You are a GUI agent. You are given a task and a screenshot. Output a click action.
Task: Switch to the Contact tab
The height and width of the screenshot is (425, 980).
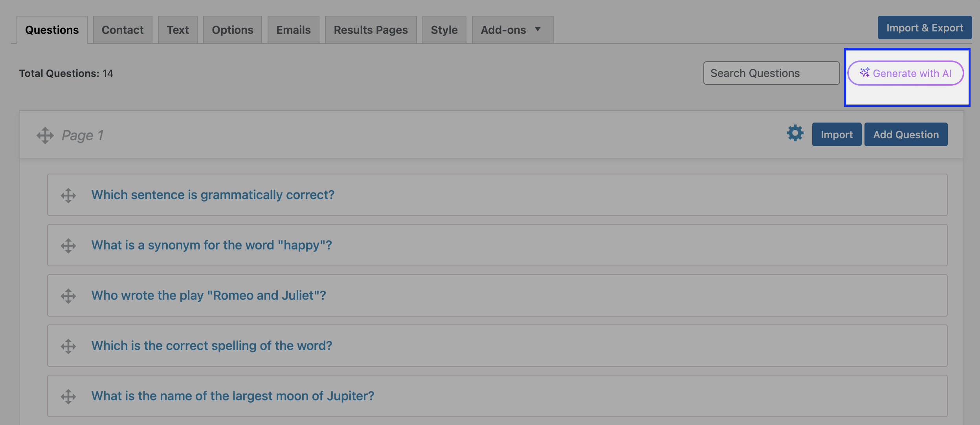click(x=123, y=30)
